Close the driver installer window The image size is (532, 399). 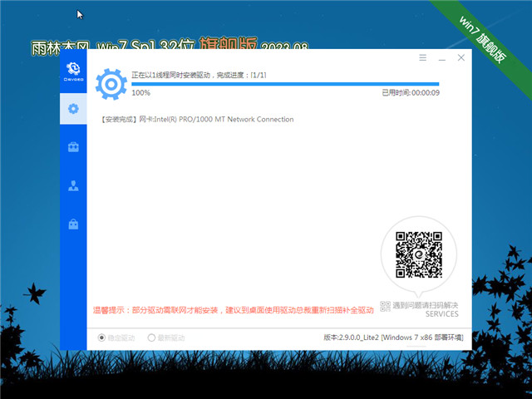click(x=461, y=57)
